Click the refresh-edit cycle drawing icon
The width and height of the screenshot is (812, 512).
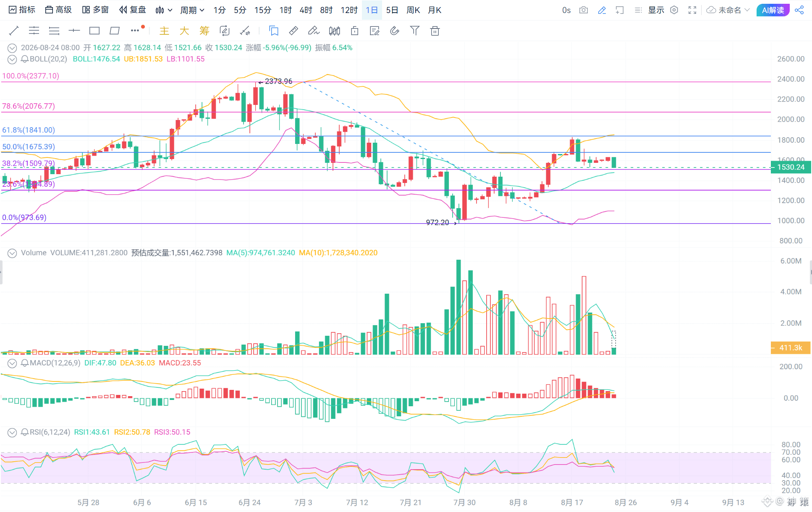coord(225,31)
